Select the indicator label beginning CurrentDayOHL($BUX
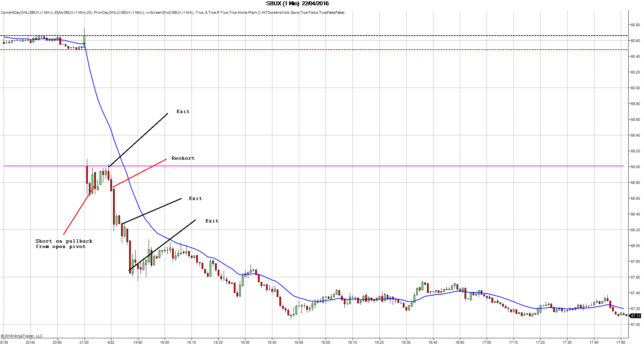This screenshot has width=644, height=347. tap(173, 13)
